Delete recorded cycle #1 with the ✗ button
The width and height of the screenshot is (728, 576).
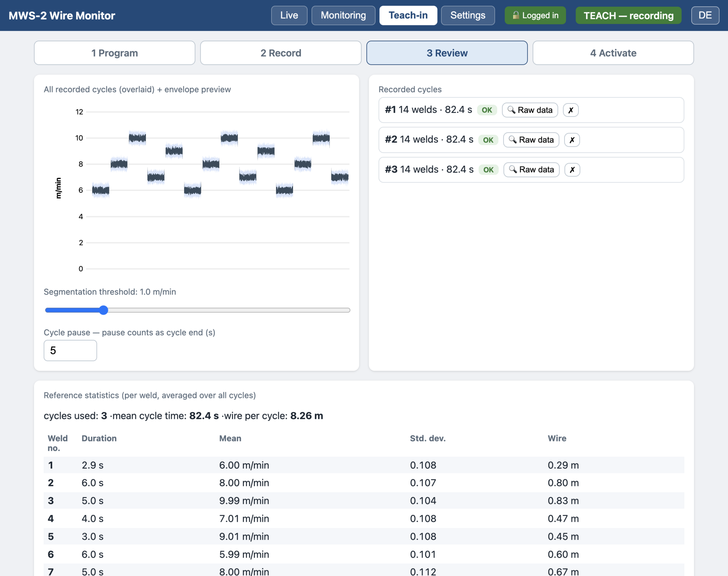coord(571,110)
